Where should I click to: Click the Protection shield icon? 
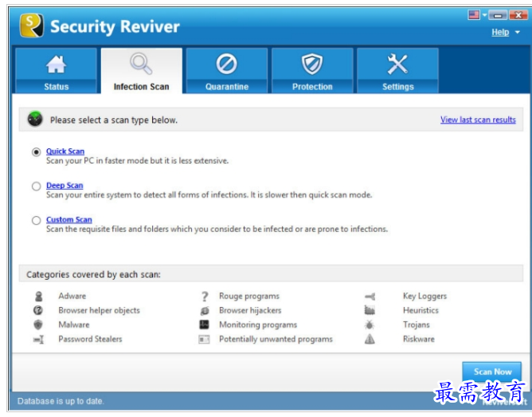(312, 64)
